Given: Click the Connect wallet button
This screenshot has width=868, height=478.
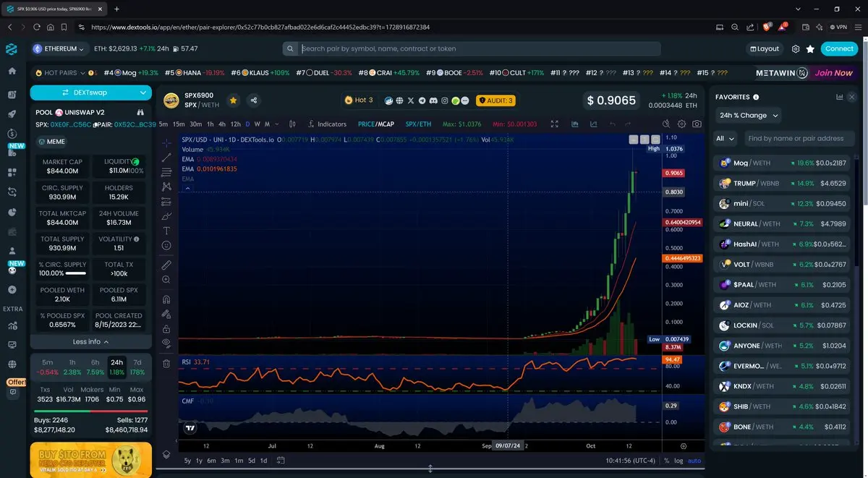Looking at the screenshot, I should pos(839,49).
